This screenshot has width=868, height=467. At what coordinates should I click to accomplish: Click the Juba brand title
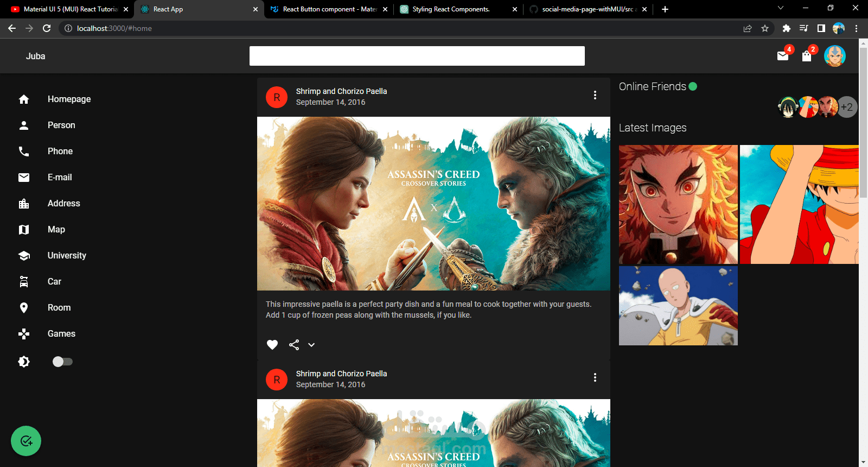[36, 56]
